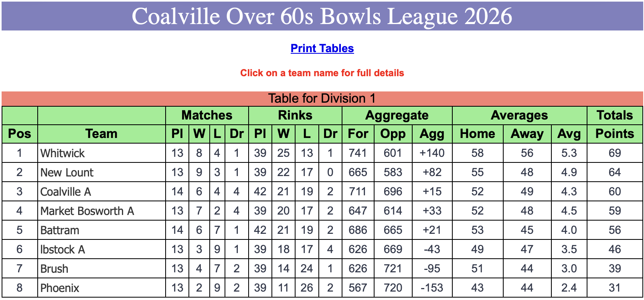The image size is (644, 300).
Task: Click the Points column header
Action: point(615,134)
